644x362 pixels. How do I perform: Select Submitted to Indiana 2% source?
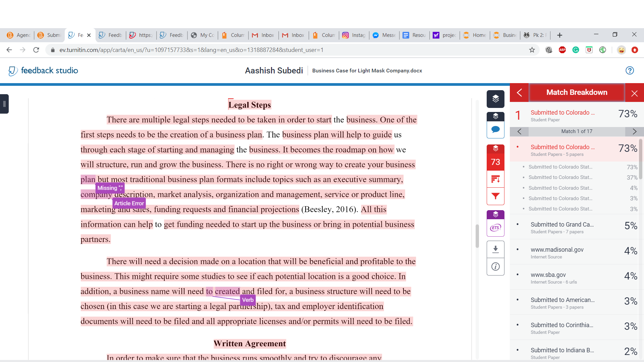574,351
